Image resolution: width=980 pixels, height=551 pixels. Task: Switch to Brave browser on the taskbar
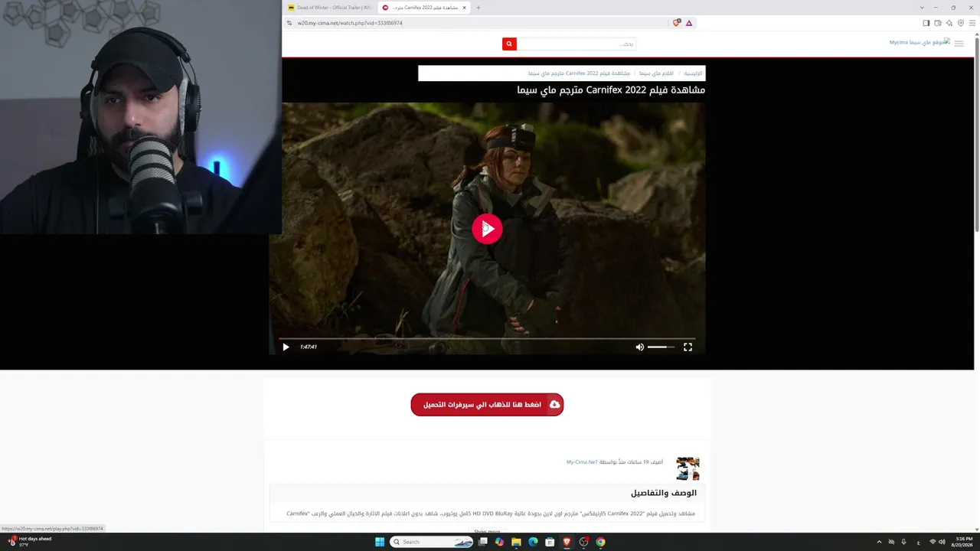coord(567,542)
